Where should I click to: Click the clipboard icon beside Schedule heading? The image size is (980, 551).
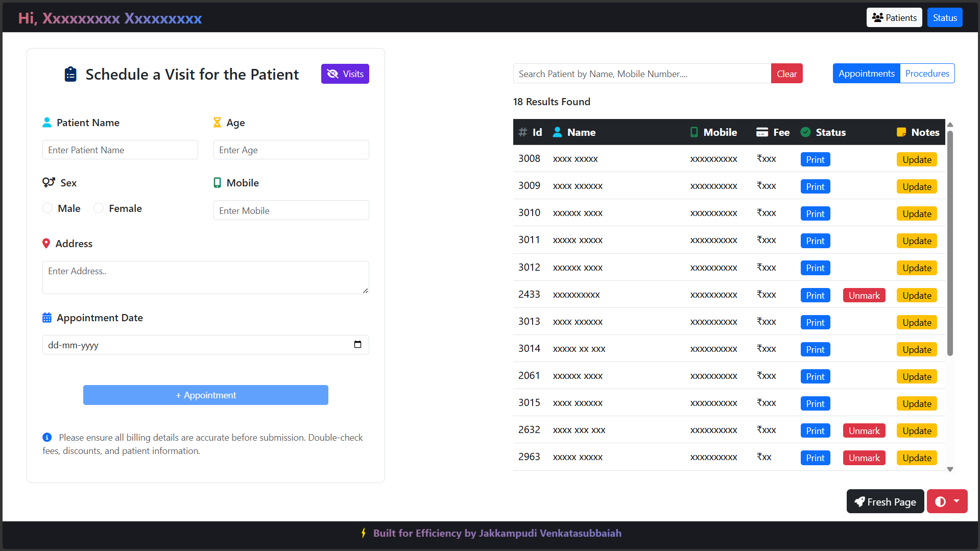(x=70, y=75)
